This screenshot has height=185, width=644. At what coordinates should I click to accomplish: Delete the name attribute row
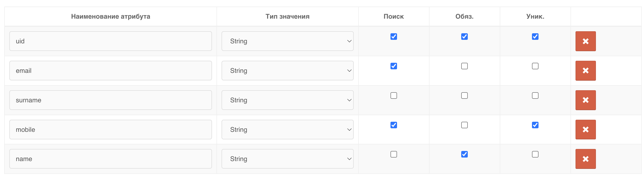coord(585,159)
